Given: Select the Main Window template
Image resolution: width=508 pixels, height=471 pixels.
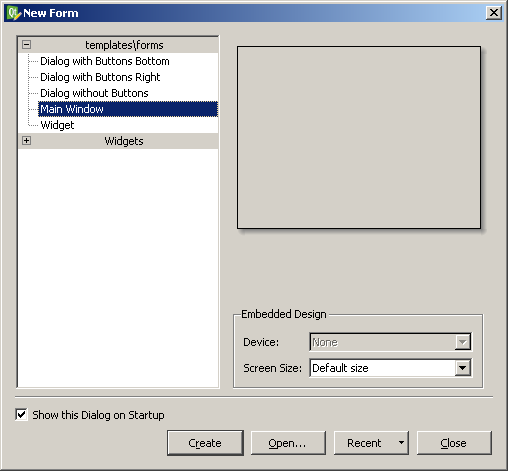Looking at the screenshot, I should (x=128, y=109).
